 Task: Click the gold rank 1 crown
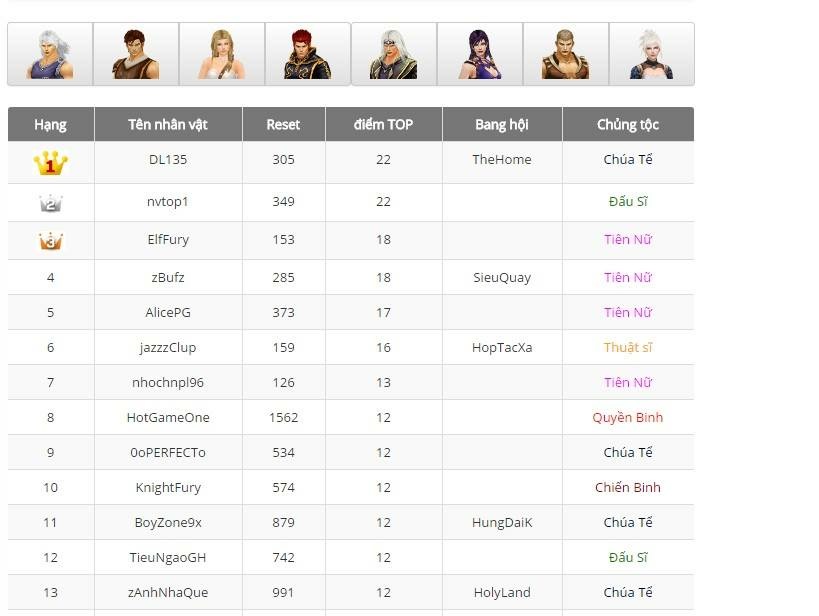point(50,162)
